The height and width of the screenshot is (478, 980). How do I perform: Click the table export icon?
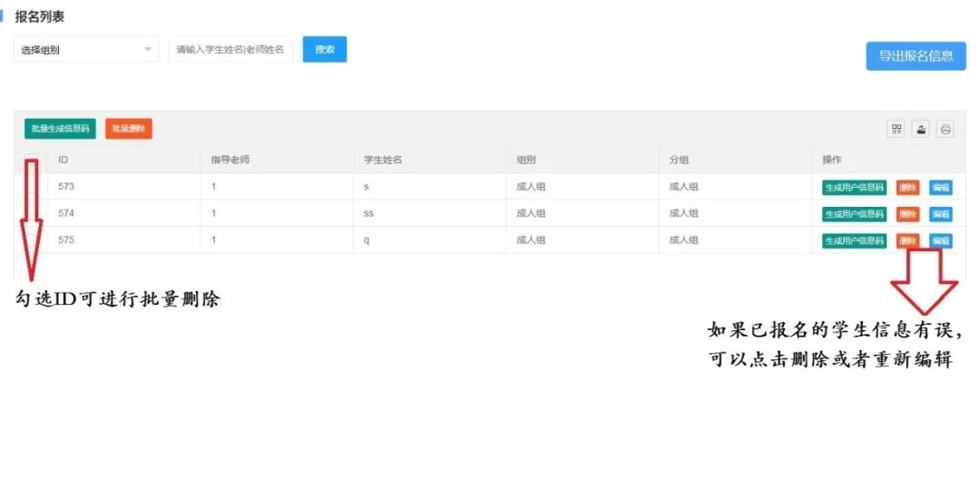(x=921, y=129)
